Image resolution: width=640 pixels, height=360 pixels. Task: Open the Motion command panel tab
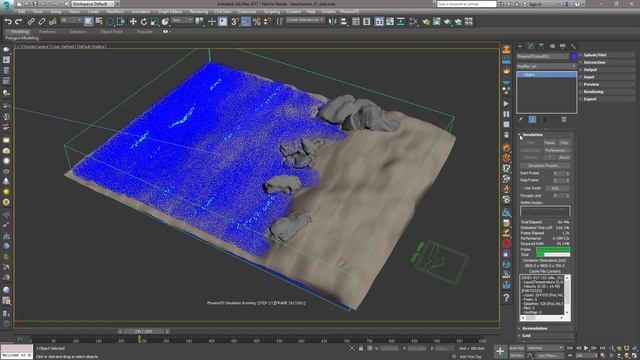point(552,46)
